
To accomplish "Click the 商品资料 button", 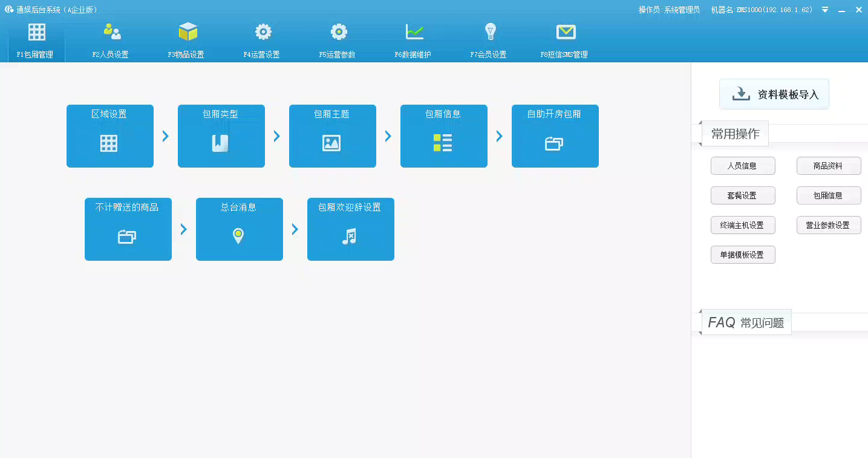I will click(829, 166).
